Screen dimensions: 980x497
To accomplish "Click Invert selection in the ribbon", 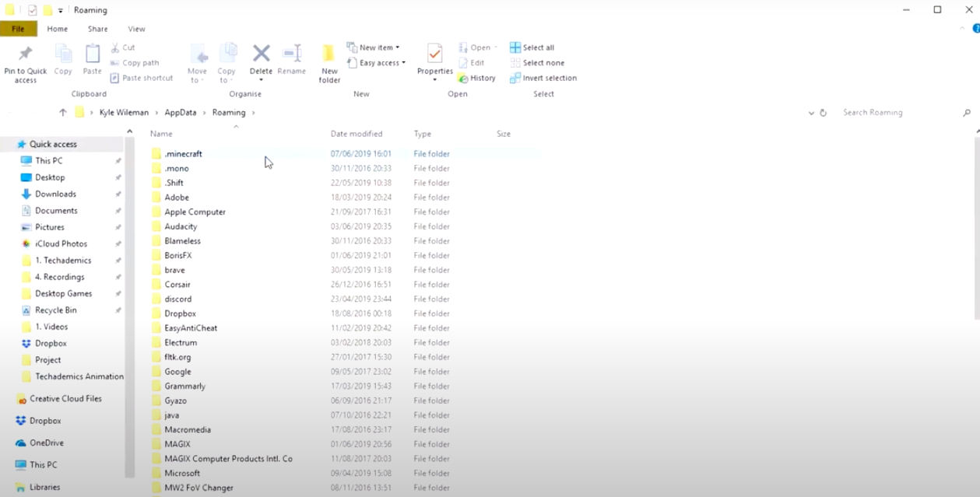I will (543, 78).
